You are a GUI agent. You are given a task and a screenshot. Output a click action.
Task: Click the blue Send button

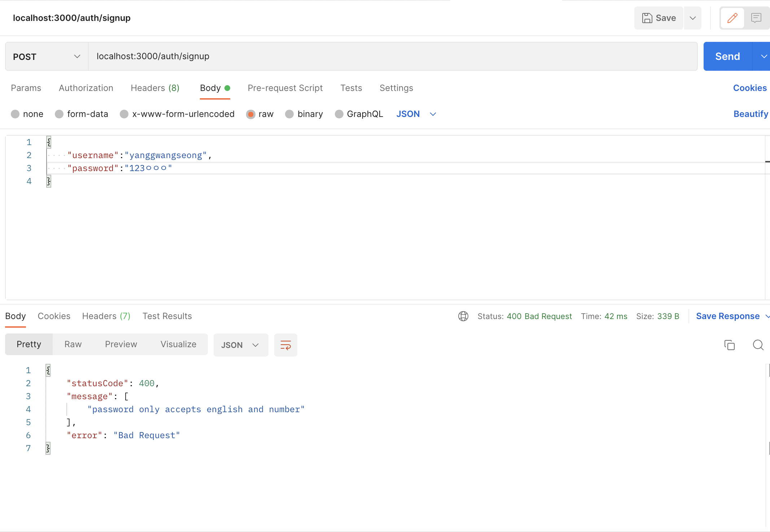point(727,57)
